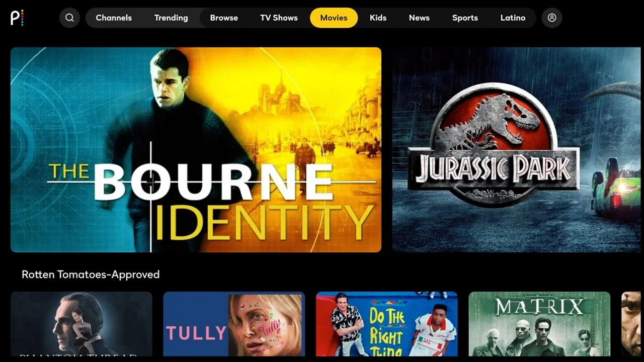This screenshot has height=362, width=644.
Task: Go to the Sports tab
Action: 465,18
